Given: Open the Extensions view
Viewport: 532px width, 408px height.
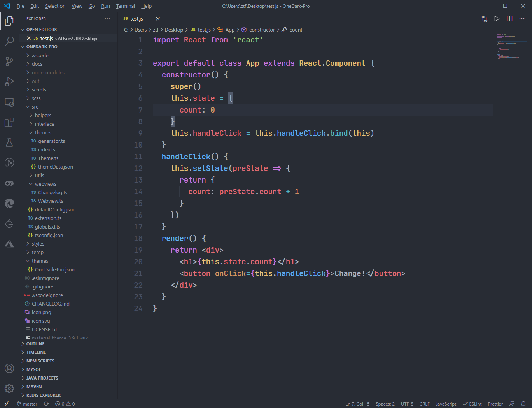Looking at the screenshot, I should [x=9, y=122].
